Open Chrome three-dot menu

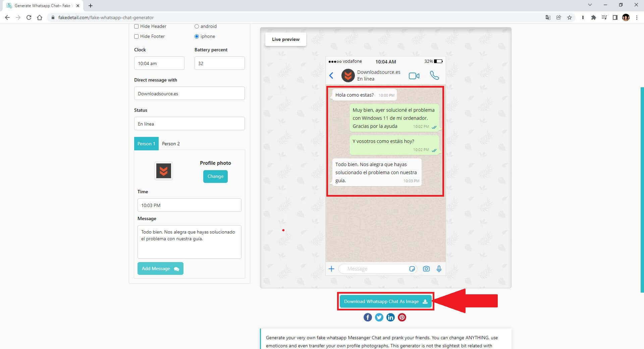(637, 17)
